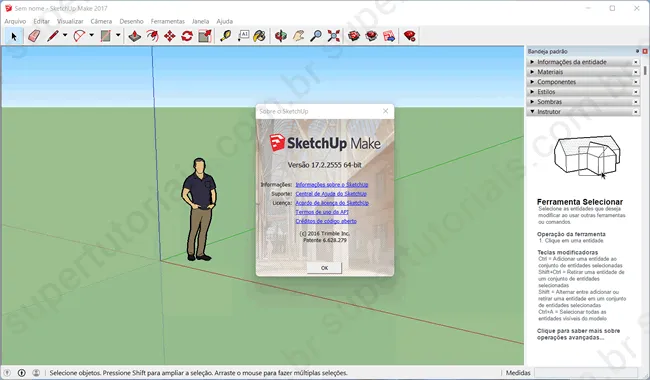The image size is (650, 380).
Task: Expand the Componentes panel
Action: point(583,82)
